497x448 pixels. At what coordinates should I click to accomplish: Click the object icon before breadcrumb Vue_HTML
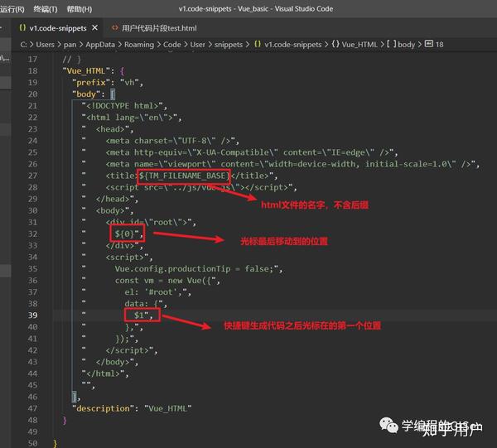coord(335,45)
